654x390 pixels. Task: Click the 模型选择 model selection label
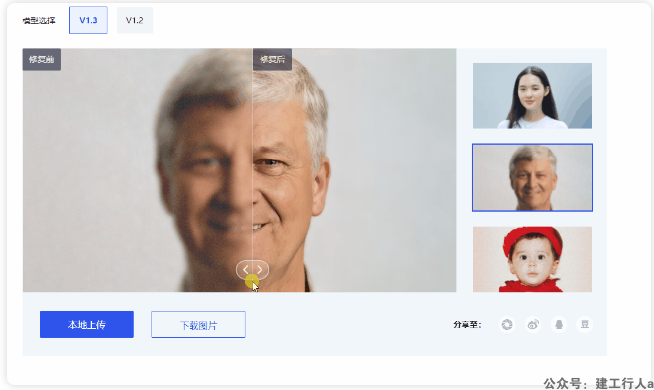point(39,20)
